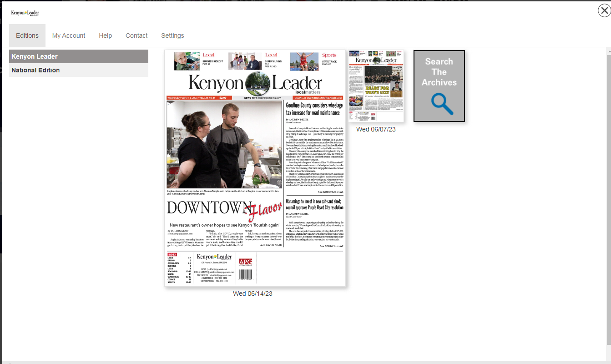Screen dimensions: 611x364
Task: Click 'See COUNCIL on A2' jump line
Action: coord(332,246)
